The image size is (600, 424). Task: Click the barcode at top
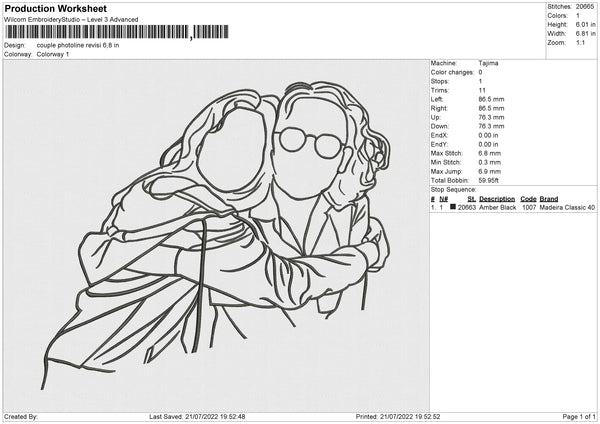(x=117, y=32)
